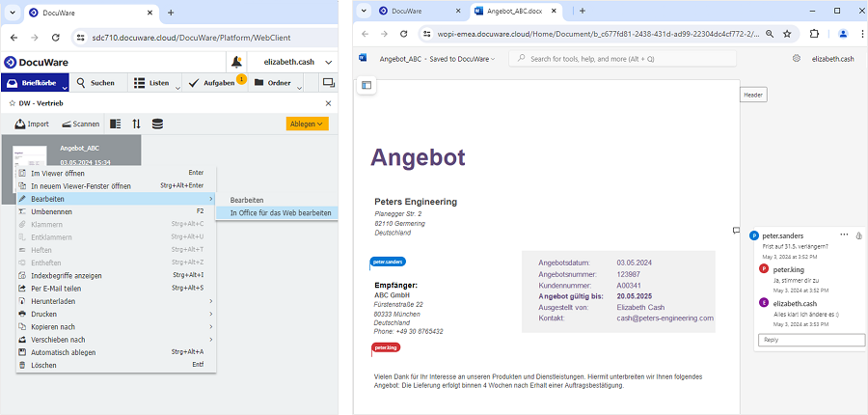Click the sort arrows icon

(x=136, y=124)
